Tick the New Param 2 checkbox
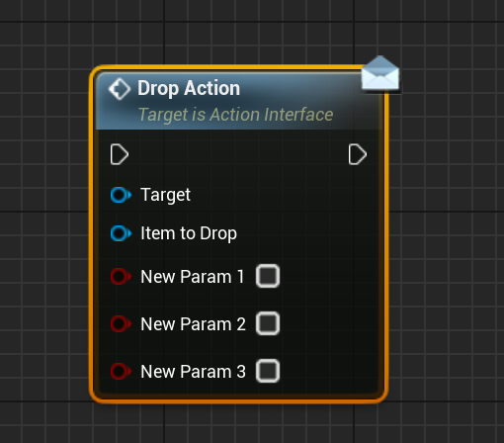The width and height of the screenshot is (504, 443). point(268,323)
